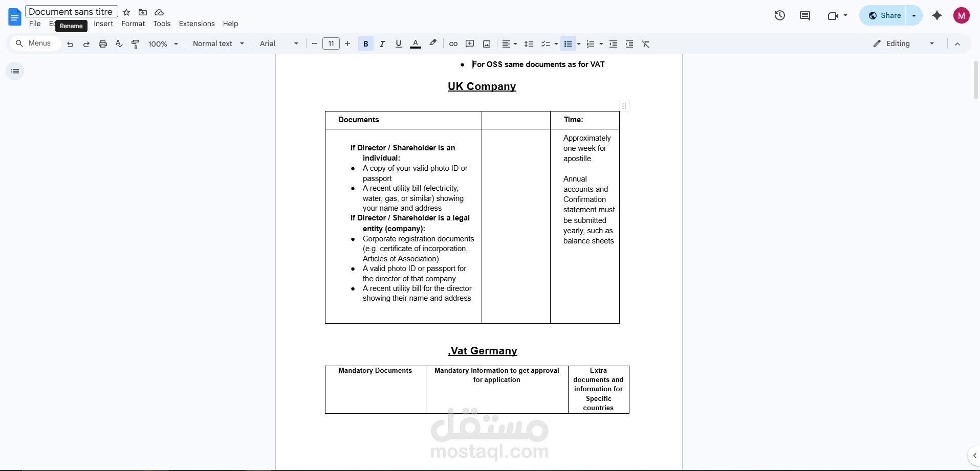980x471 pixels.
Task: Open line and paragraph spacing
Action: coord(529,44)
